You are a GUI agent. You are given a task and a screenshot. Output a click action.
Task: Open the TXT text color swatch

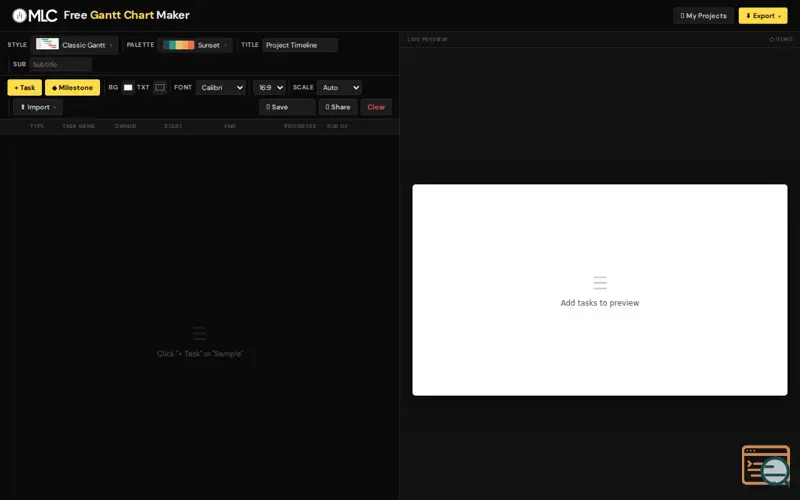160,88
